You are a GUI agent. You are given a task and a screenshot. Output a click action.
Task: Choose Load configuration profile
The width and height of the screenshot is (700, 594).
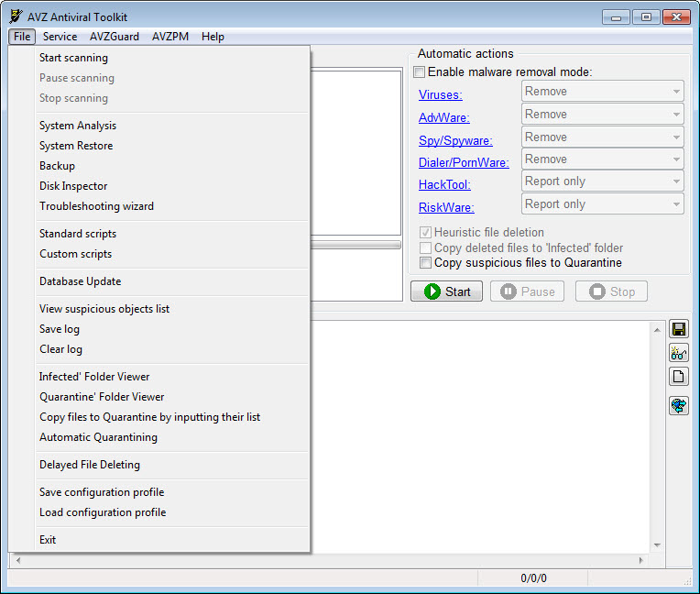point(172,512)
